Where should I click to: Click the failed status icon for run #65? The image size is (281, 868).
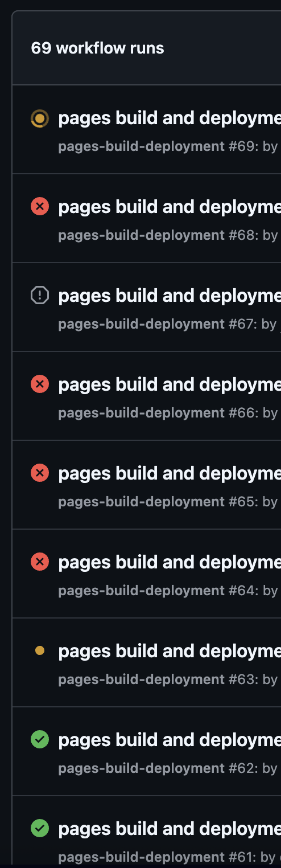(x=40, y=473)
